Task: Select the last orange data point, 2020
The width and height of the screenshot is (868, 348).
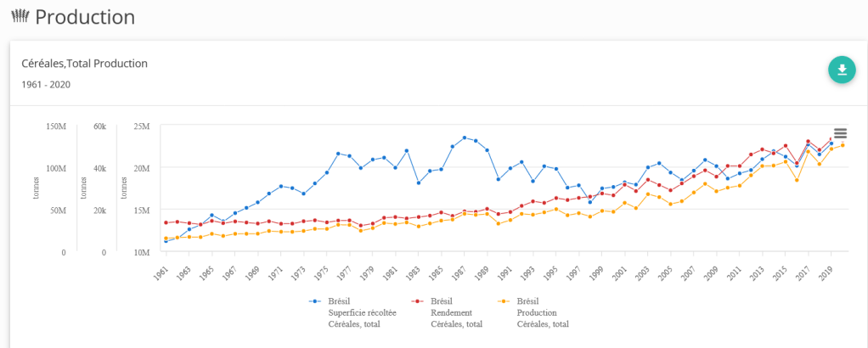Action: click(843, 145)
